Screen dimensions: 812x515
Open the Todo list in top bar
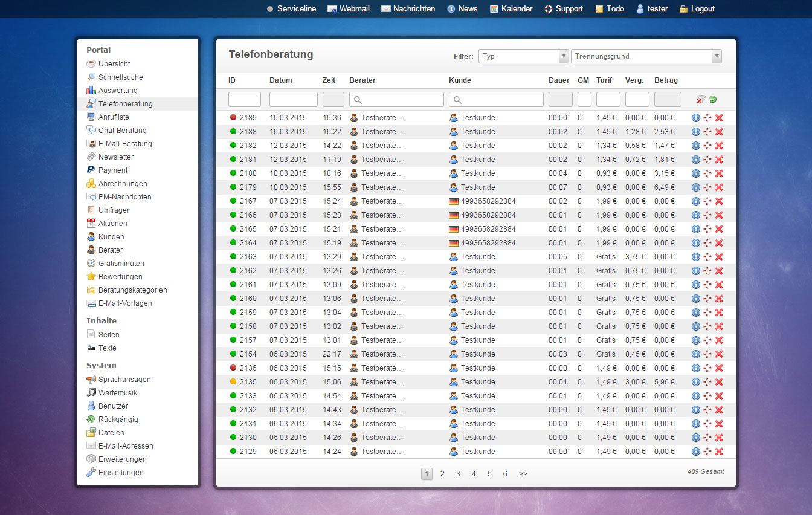610,9
